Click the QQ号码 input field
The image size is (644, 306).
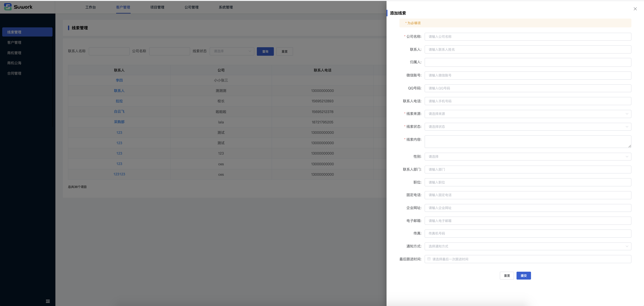528,88
